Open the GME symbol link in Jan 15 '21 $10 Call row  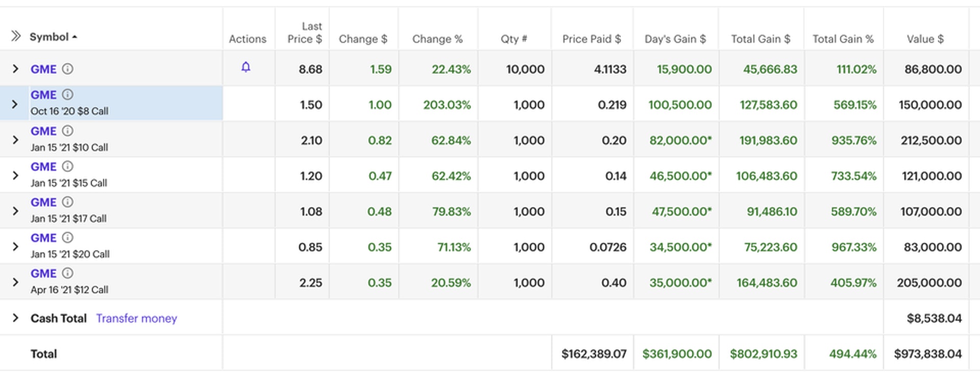point(43,131)
